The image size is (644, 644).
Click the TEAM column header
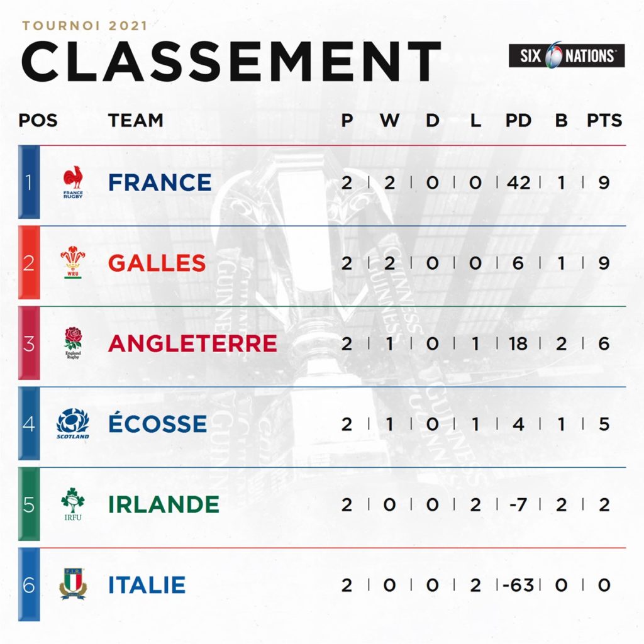(x=135, y=120)
